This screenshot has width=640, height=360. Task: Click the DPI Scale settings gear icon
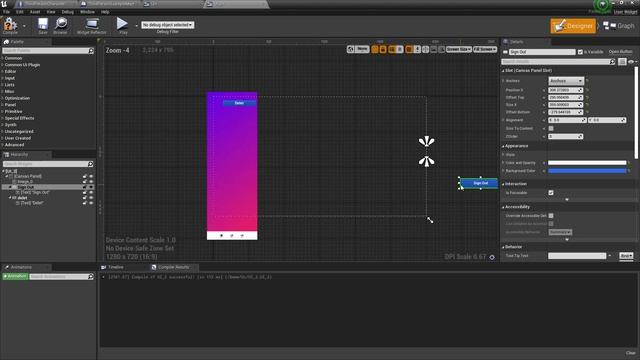click(492, 257)
